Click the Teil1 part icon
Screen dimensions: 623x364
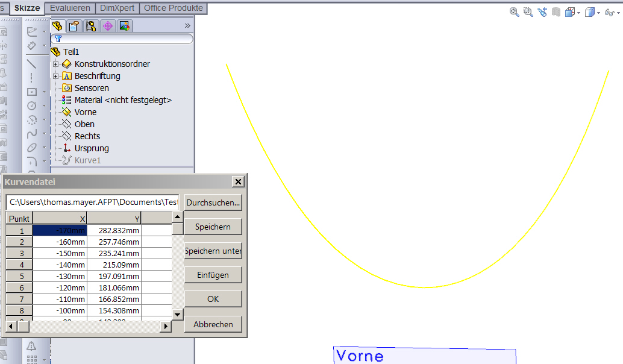click(x=55, y=52)
